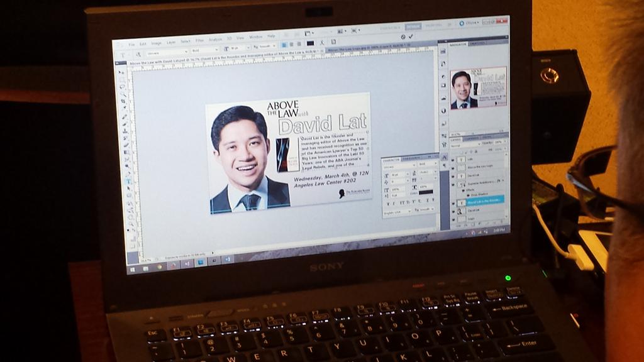
Task: Click the Create warped text icon
Action: click(x=323, y=42)
